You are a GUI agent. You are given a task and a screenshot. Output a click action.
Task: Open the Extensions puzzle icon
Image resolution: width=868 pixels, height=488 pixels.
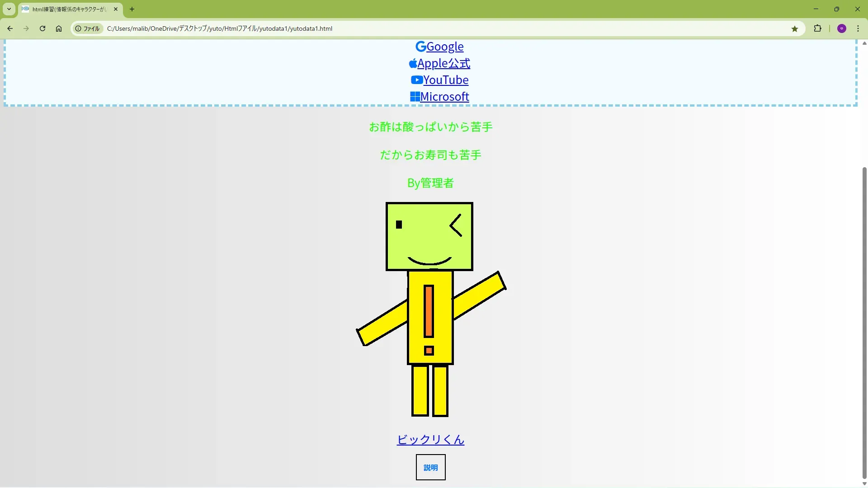coord(817,28)
